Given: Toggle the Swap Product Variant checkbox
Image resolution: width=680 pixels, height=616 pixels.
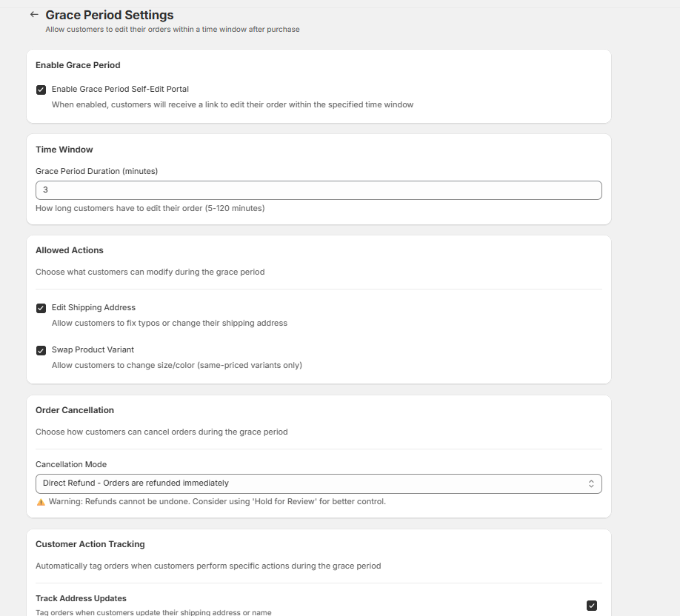Looking at the screenshot, I should click(41, 350).
